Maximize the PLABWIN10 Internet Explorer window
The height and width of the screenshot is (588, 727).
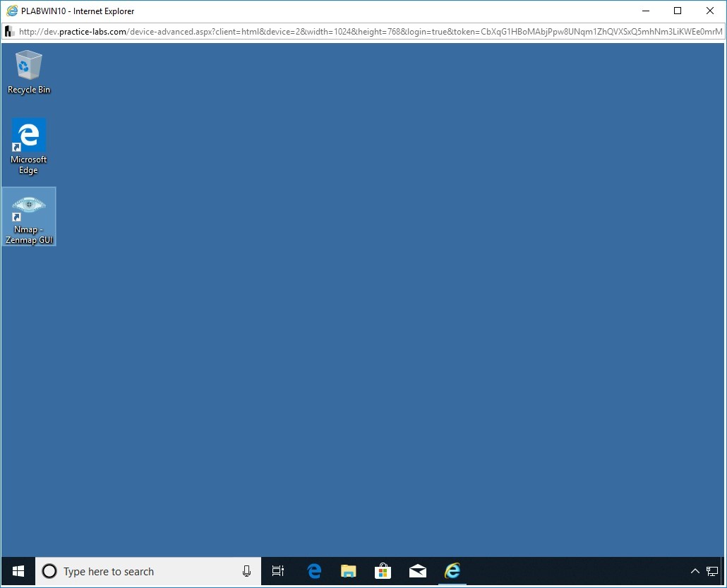[678, 11]
